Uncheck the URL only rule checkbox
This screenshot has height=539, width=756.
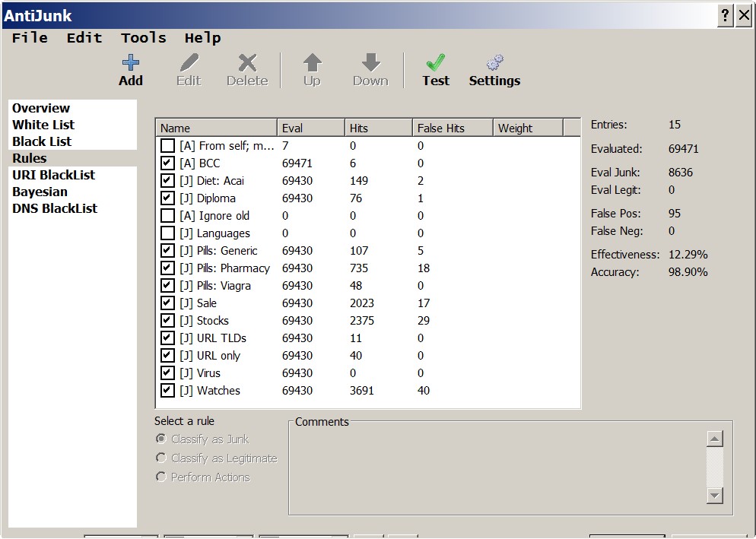tap(167, 356)
